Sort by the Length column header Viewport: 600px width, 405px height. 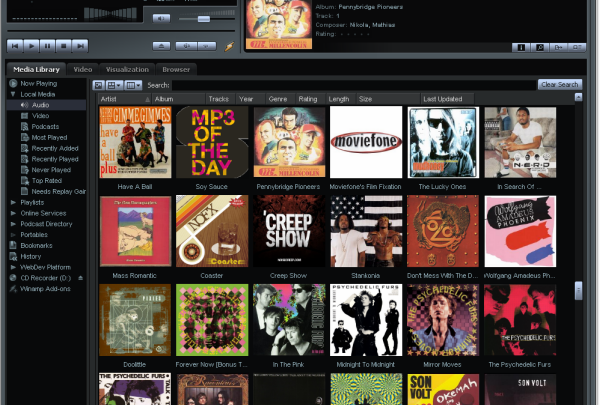point(341,99)
